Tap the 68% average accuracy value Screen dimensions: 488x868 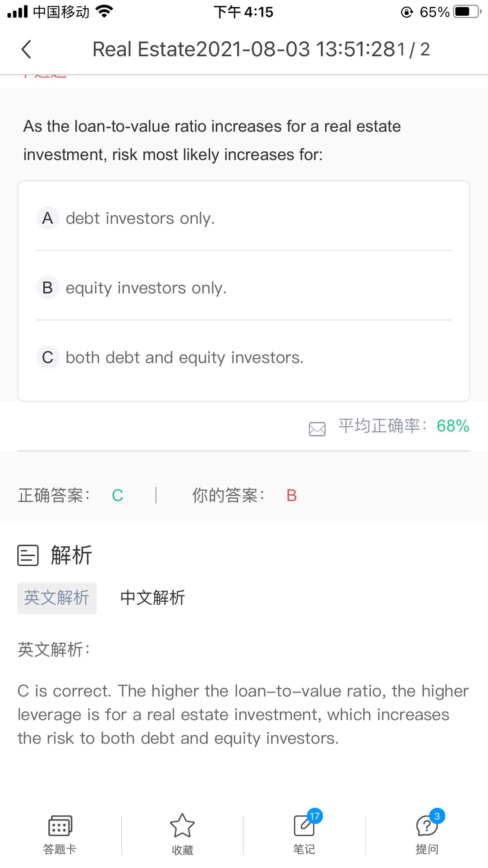tap(453, 426)
